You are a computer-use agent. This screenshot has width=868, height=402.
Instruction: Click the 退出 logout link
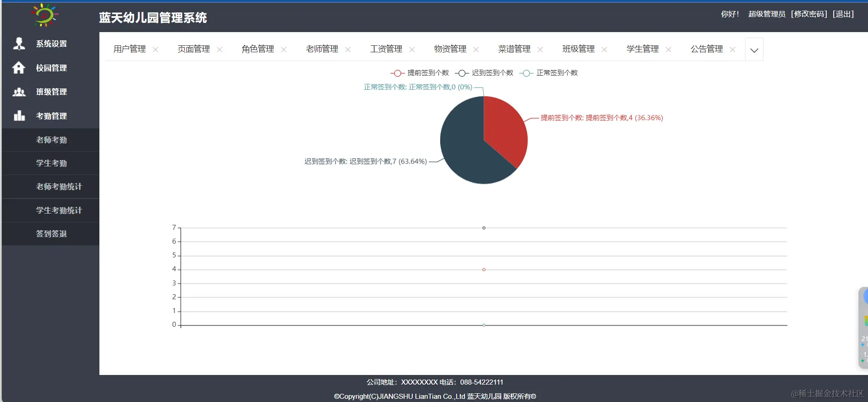click(x=843, y=14)
